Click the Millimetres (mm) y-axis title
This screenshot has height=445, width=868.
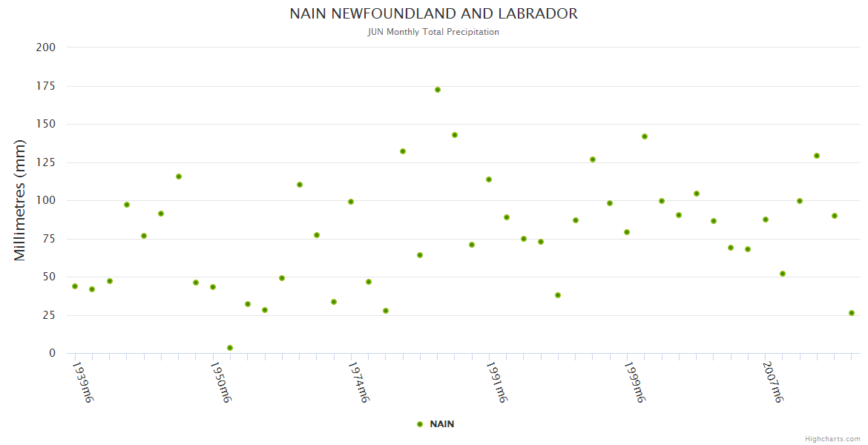[20, 200]
